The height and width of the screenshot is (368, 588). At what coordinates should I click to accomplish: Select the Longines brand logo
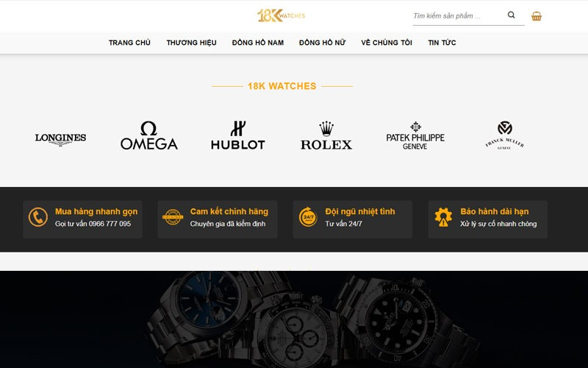pos(60,139)
